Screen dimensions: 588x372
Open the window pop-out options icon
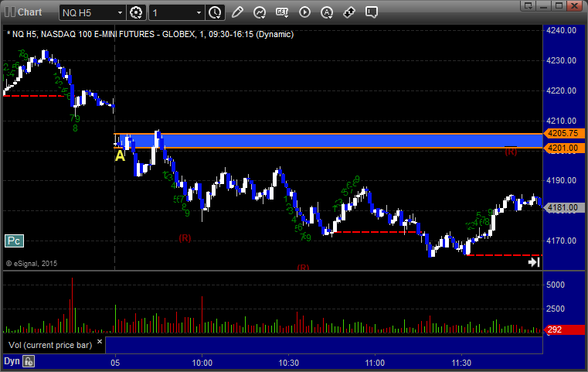tap(529, 5)
